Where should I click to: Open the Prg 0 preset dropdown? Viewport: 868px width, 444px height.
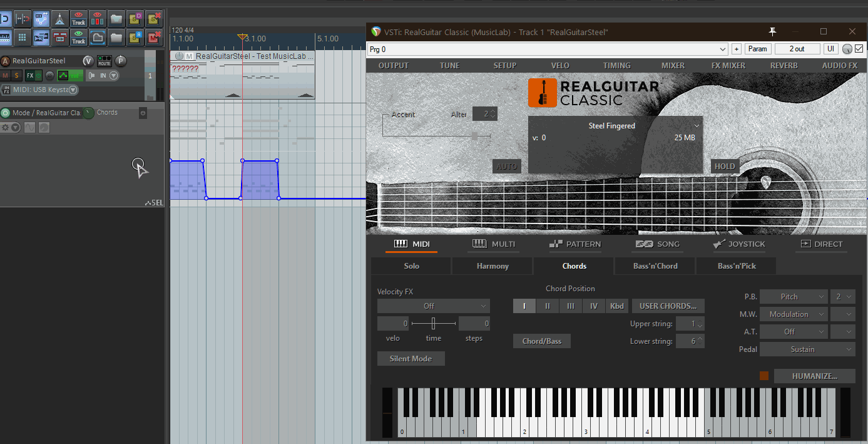[548, 49]
